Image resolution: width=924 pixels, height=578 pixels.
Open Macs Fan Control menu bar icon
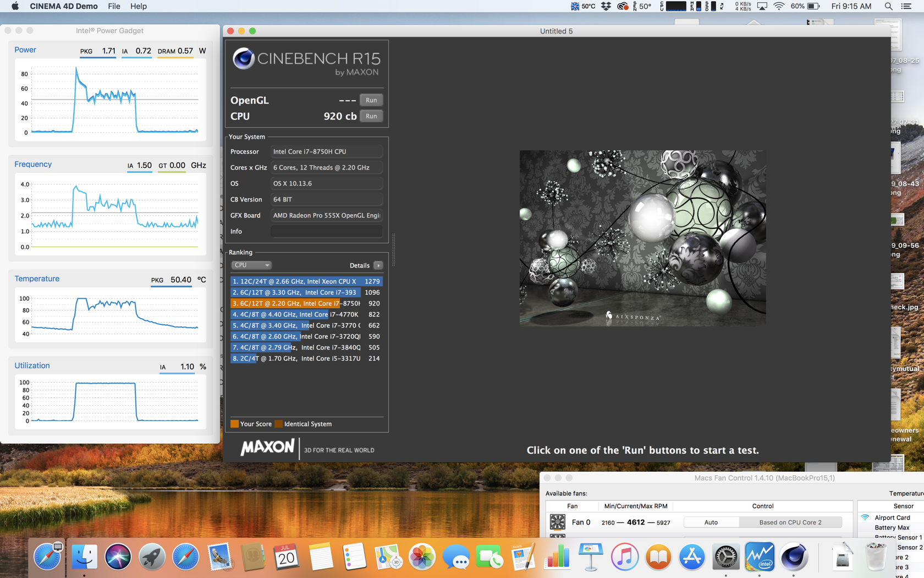[x=583, y=6]
